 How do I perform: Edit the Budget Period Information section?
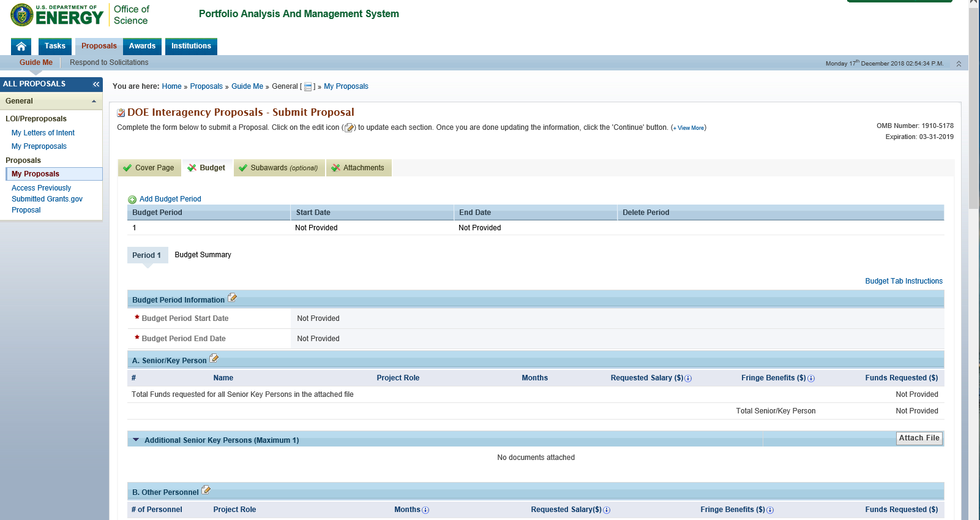233,298
